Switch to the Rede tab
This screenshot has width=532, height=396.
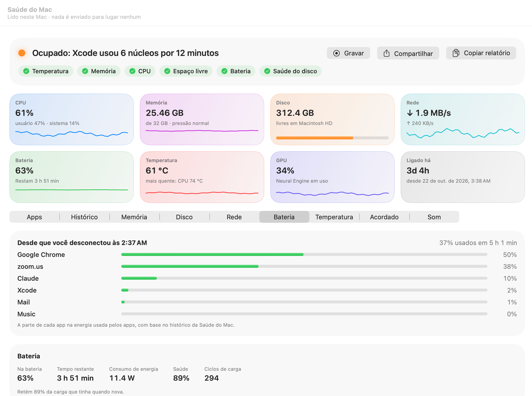234,217
